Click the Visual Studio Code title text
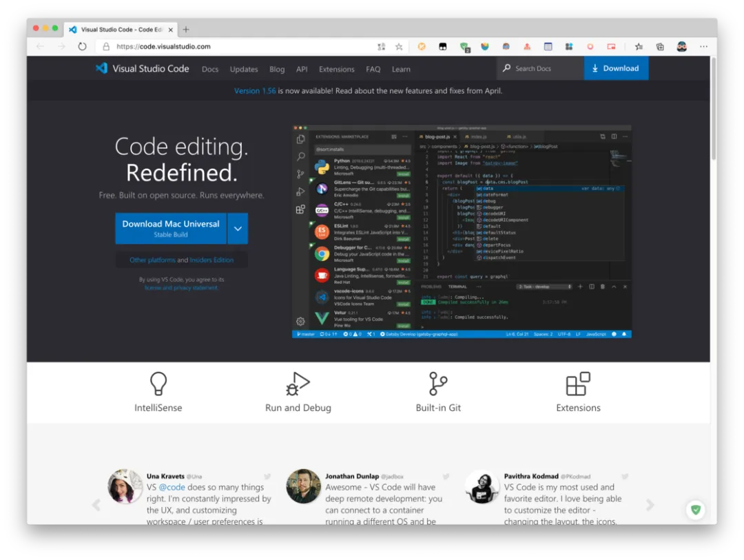The height and width of the screenshot is (560, 744). click(x=150, y=68)
